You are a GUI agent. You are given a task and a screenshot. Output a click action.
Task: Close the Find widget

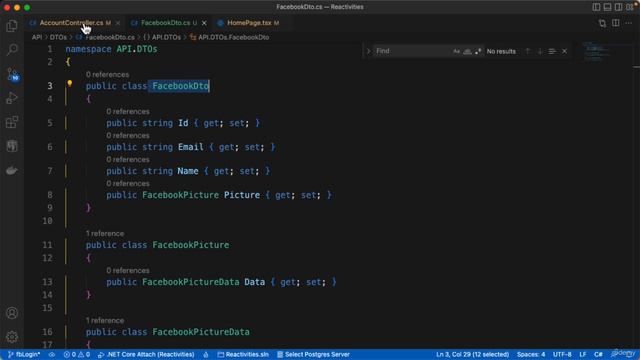click(x=564, y=51)
